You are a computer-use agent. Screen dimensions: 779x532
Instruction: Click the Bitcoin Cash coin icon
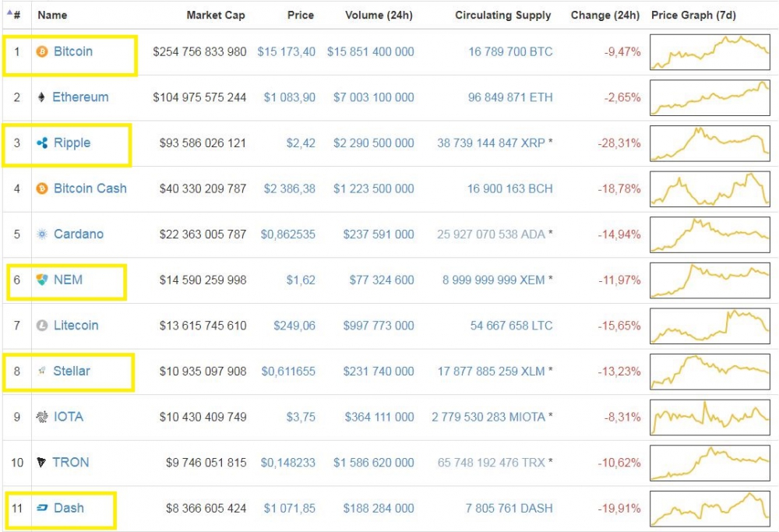[x=42, y=188]
